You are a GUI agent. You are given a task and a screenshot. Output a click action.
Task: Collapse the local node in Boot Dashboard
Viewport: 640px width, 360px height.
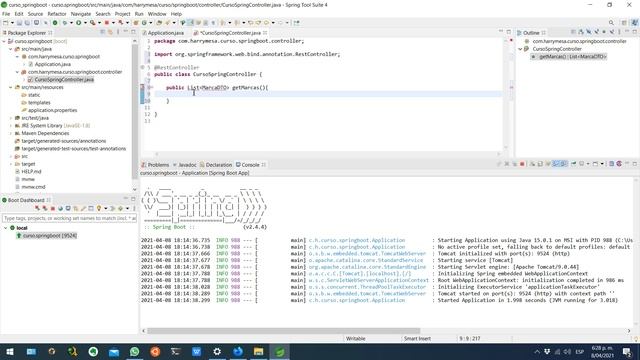pos(5,228)
